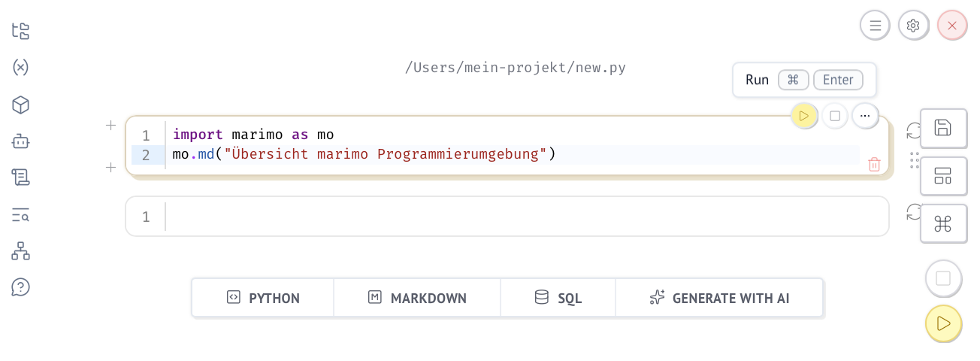Save the notebook with the floppy icon

(942, 128)
